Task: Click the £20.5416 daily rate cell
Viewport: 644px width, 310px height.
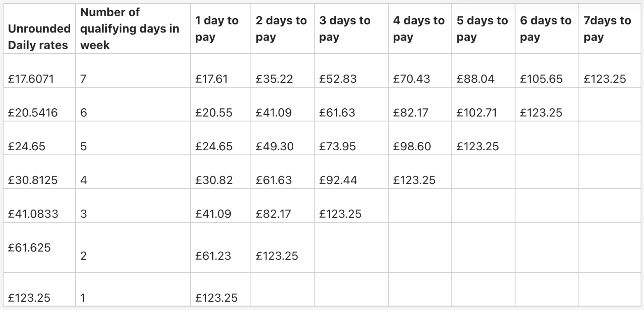Action: [39, 104]
